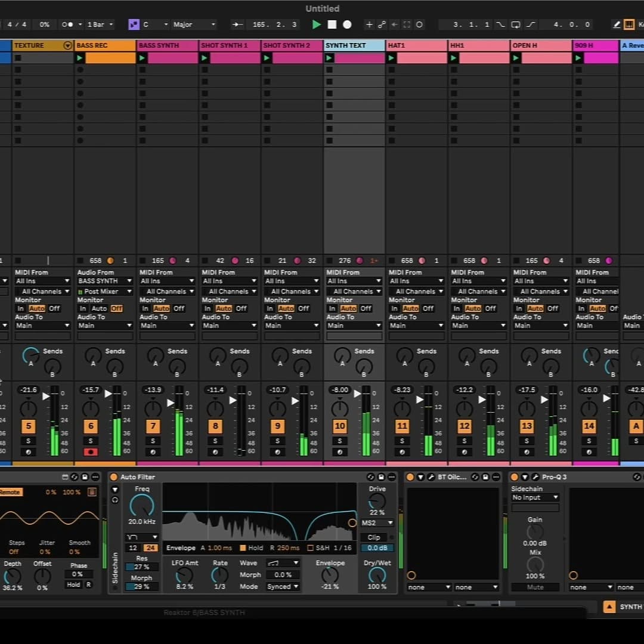
Task: Select the OPEN H track header
Action: (541, 45)
